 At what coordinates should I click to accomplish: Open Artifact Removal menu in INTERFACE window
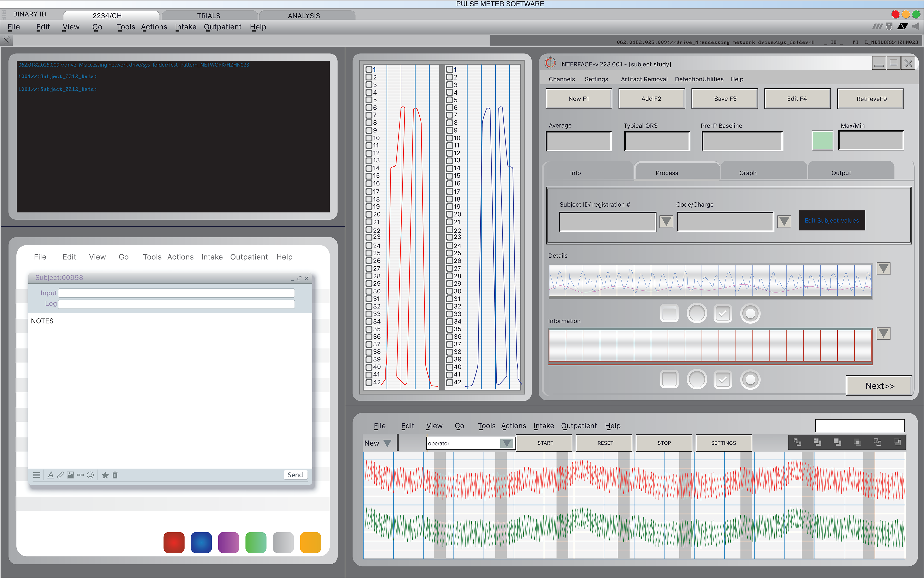(644, 79)
